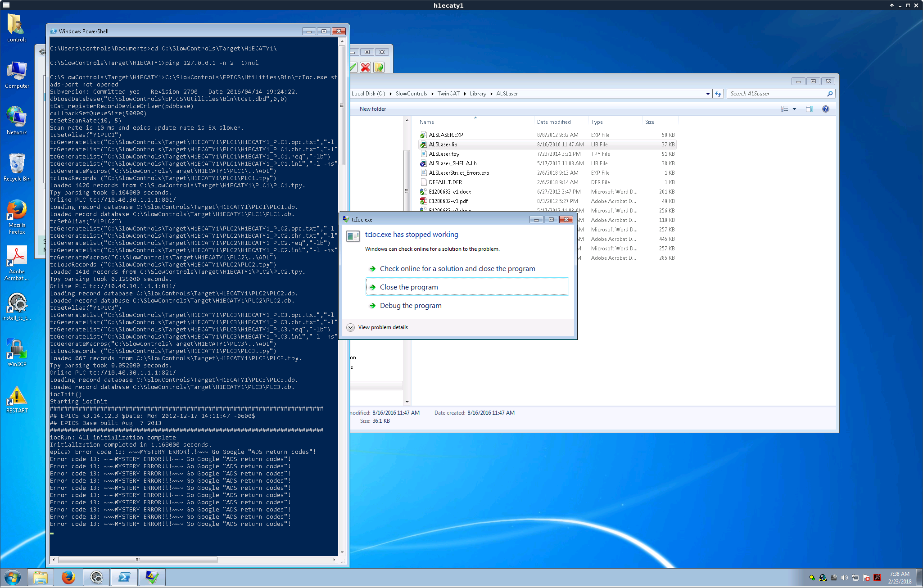Open Firefox from the taskbar
923x588 pixels.
(x=68, y=577)
